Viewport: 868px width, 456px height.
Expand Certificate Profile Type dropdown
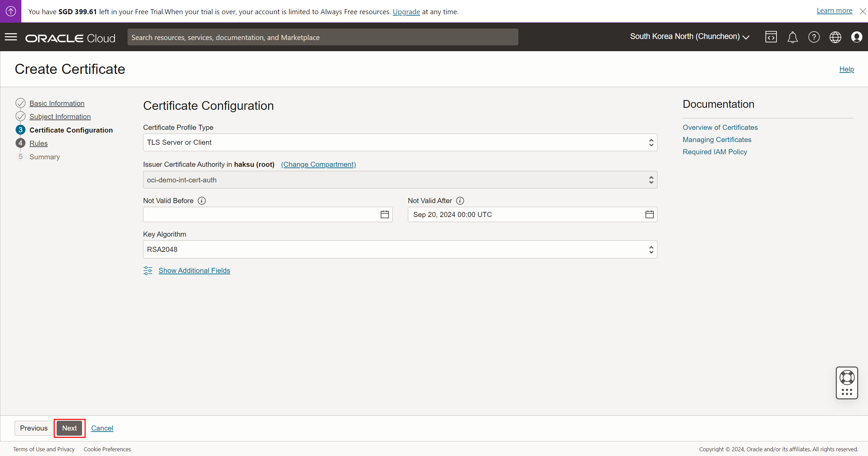click(400, 142)
